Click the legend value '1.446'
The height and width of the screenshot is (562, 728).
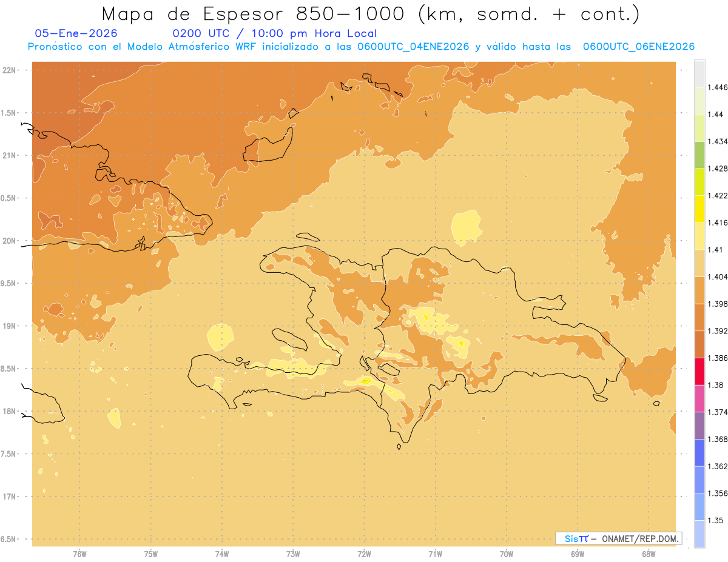(x=718, y=87)
